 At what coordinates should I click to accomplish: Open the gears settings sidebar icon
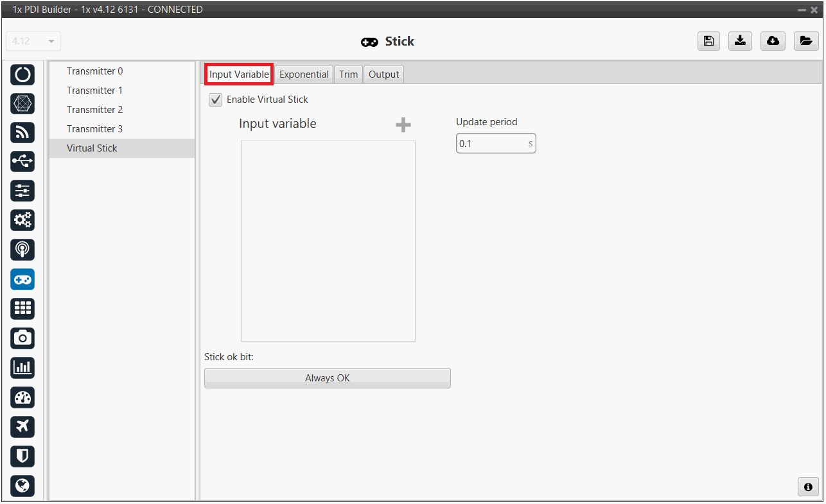click(22, 220)
